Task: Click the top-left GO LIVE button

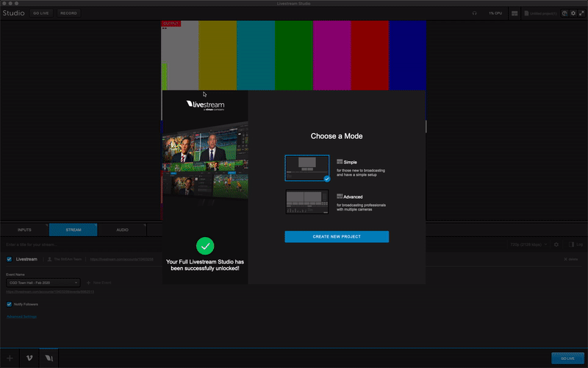Action: 41,13
